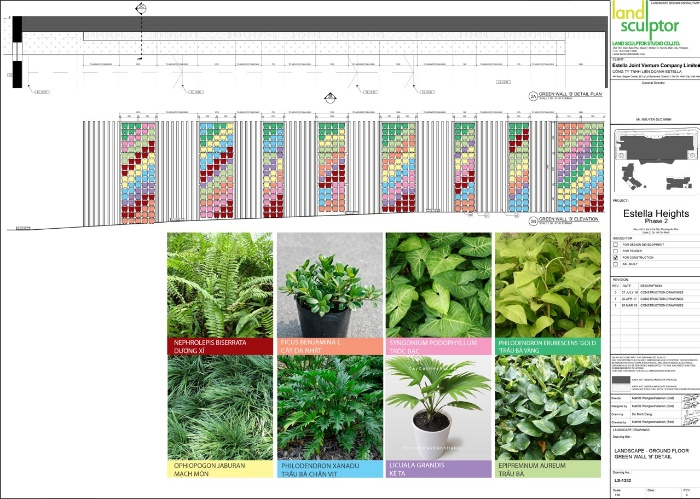Click the Land Sculptor logo
This screenshot has height=499, width=700.
click(x=652, y=22)
